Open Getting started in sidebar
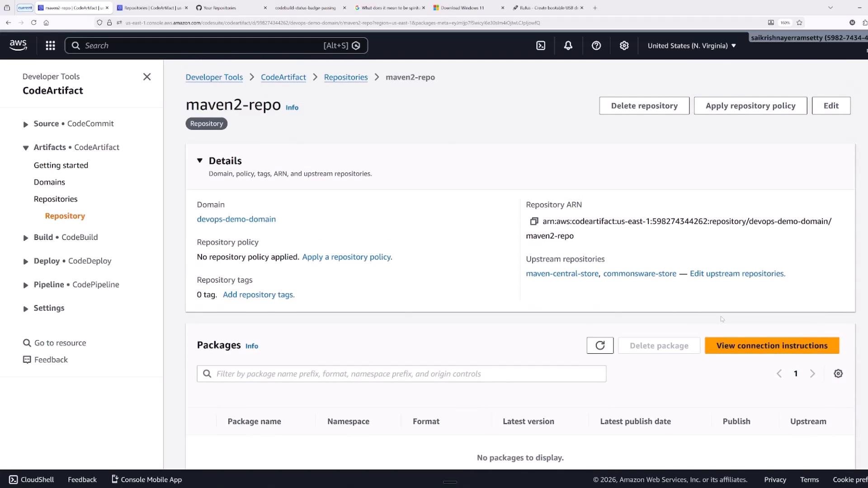Screen dimensions: 868x488 tap(61, 165)
